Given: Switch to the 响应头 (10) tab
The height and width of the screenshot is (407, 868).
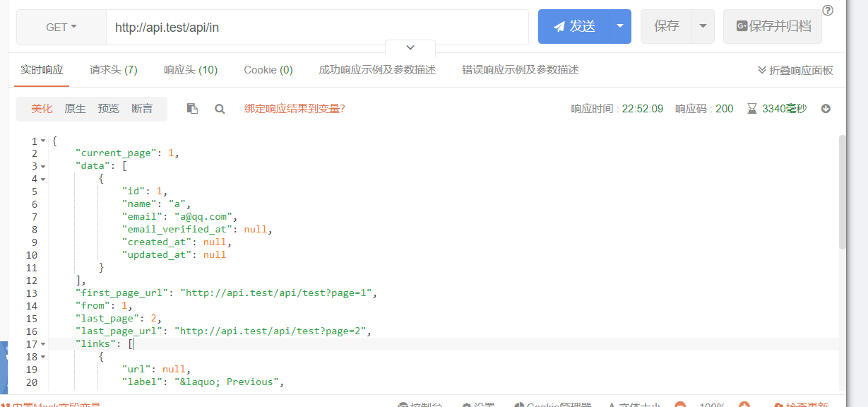Looking at the screenshot, I should [x=191, y=70].
